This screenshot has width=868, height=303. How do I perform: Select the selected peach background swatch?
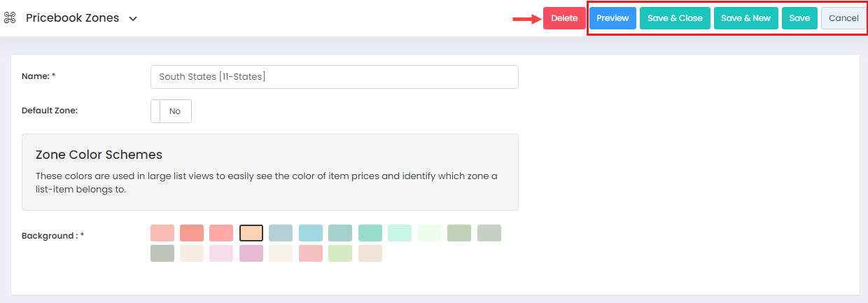click(251, 233)
